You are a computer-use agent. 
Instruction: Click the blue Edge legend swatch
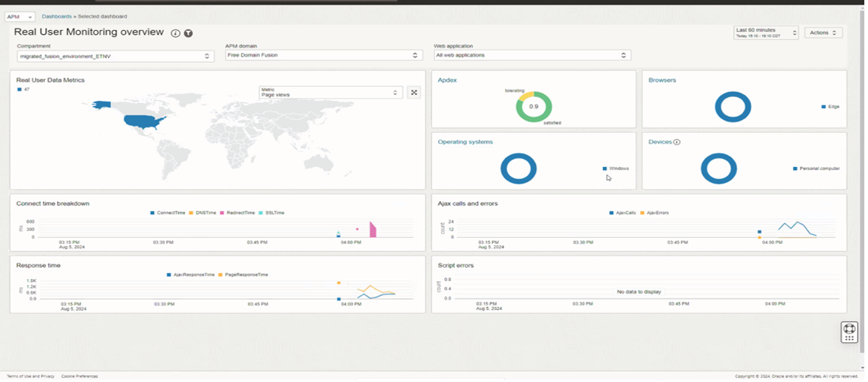(823, 107)
